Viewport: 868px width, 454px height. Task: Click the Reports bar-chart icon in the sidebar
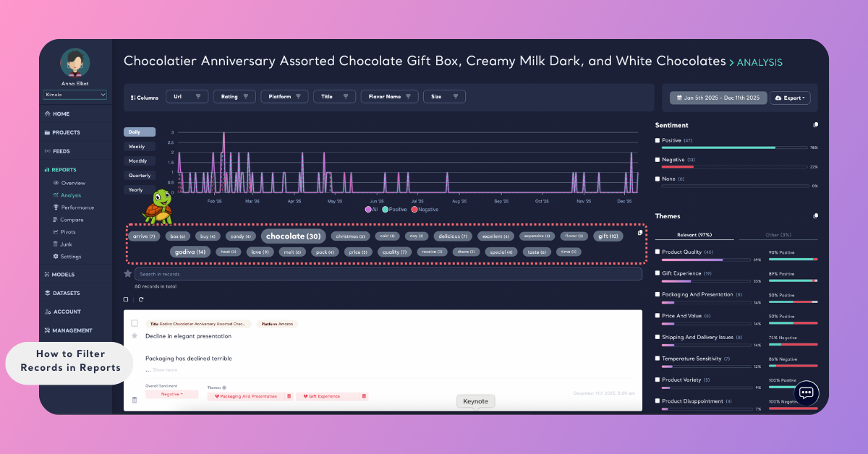pos(48,170)
